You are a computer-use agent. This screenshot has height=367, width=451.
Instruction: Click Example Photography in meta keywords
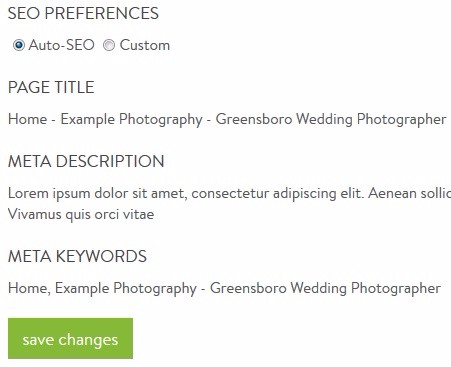(126, 289)
